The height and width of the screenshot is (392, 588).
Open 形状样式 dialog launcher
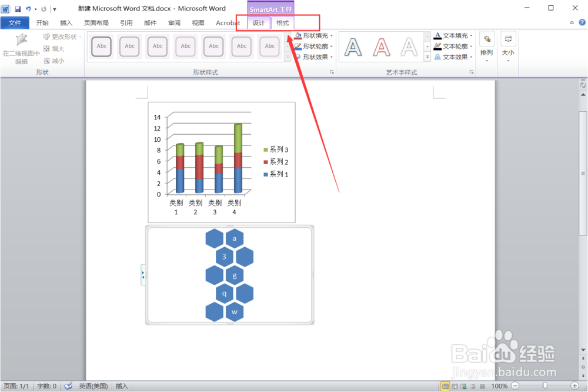click(x=332, y=72)
